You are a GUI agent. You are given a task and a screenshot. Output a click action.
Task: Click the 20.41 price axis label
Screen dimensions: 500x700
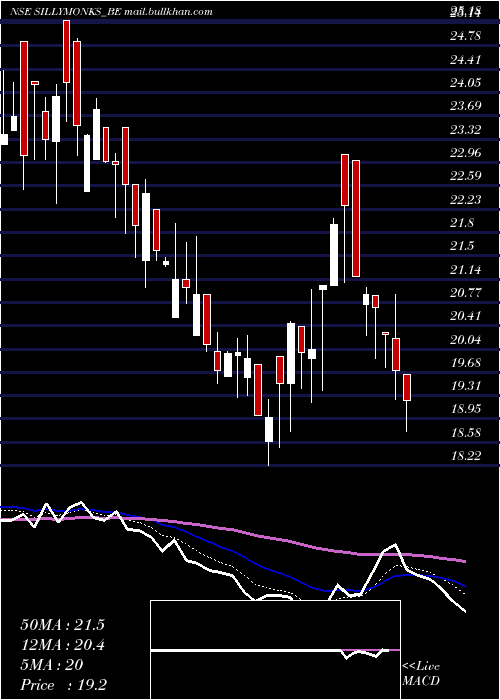point(466,316)
